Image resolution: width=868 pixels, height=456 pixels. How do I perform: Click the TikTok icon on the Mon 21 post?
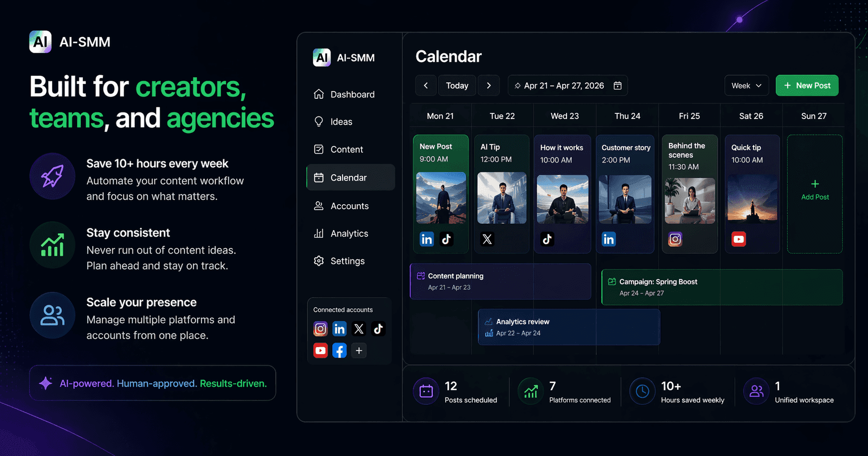[x=446, y=239]
